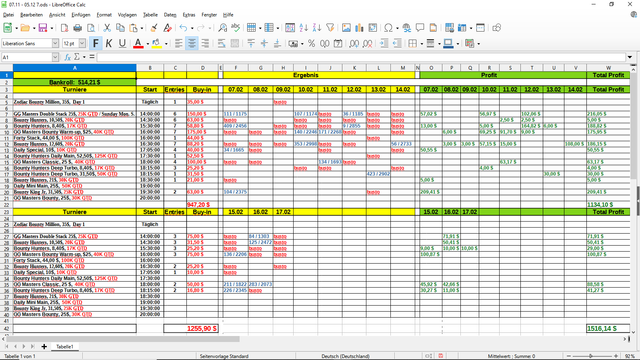The image size is (640, 360).
Task: Open the Format menu
Action: pyautogui.click(x=104, y=15)
